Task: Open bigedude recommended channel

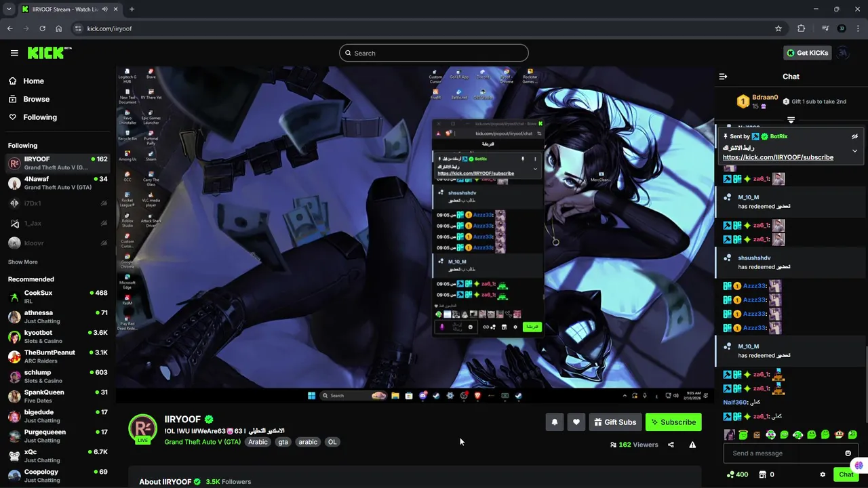Action: (58, 416)
